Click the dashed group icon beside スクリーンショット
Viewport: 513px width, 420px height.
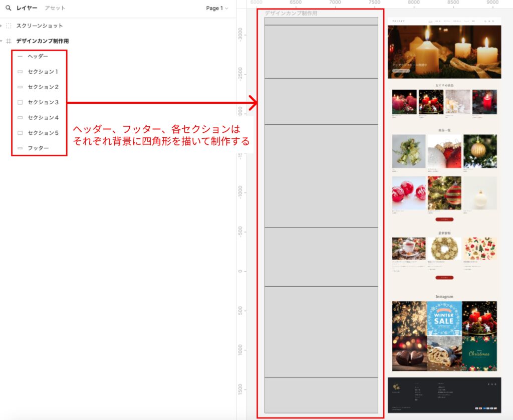9,26
